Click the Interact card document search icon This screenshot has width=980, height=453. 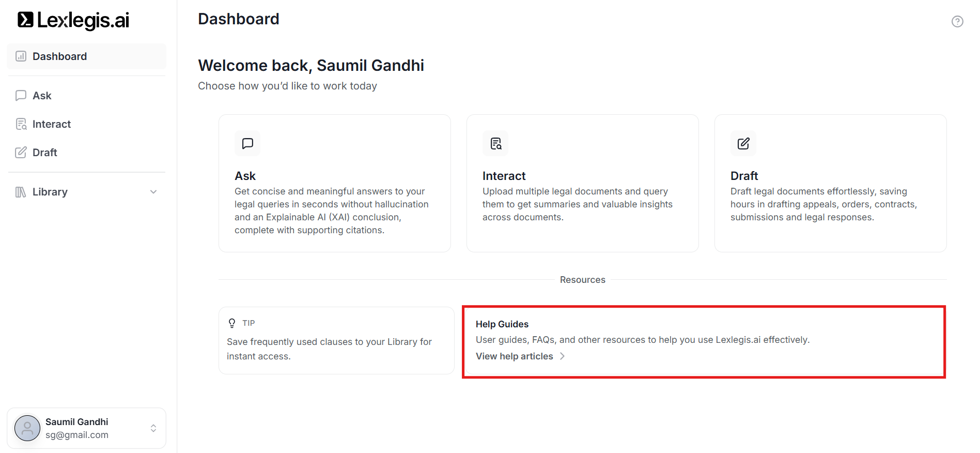coord(495,144)
